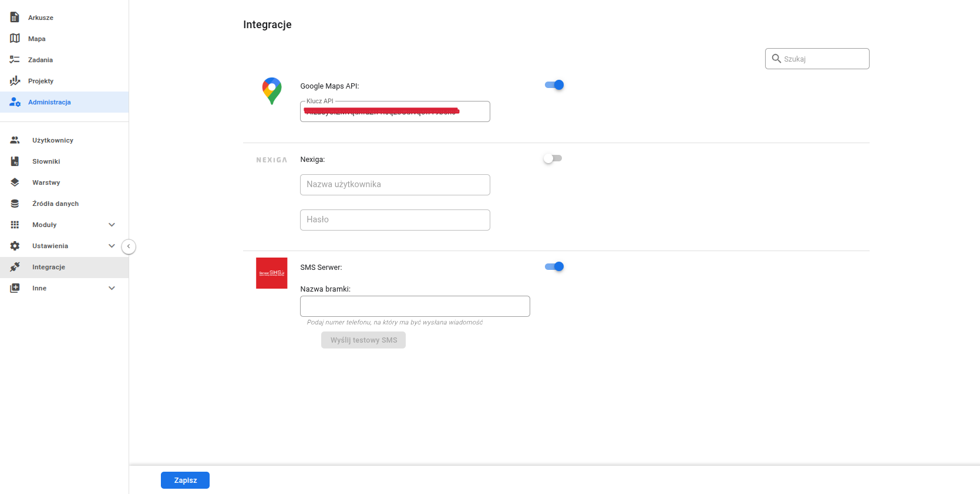
Task: Click the Arkusze sheet icon in sidebar
Action: pos(15,18)
